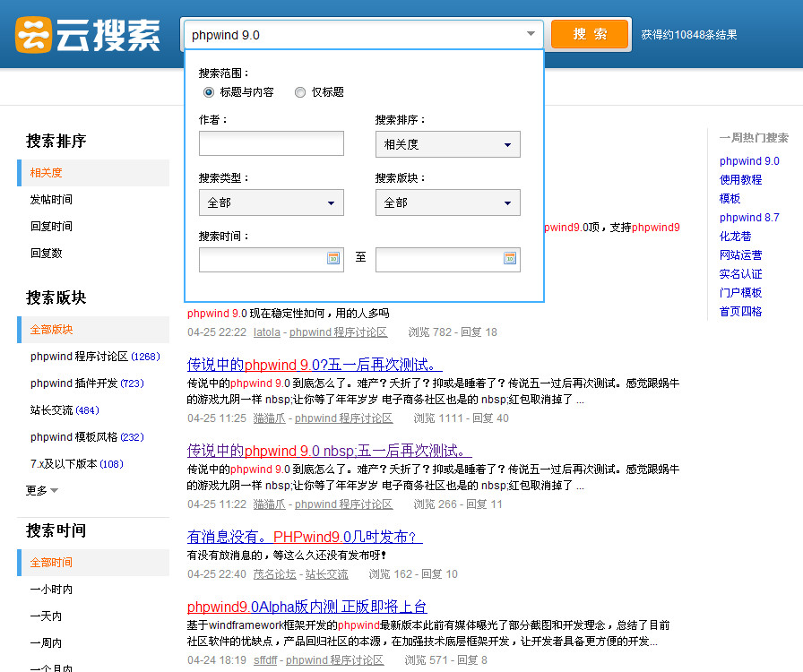Click the 获得约10848条结果 result count text
The image size is (803, 672).
(x=689, y=34)
